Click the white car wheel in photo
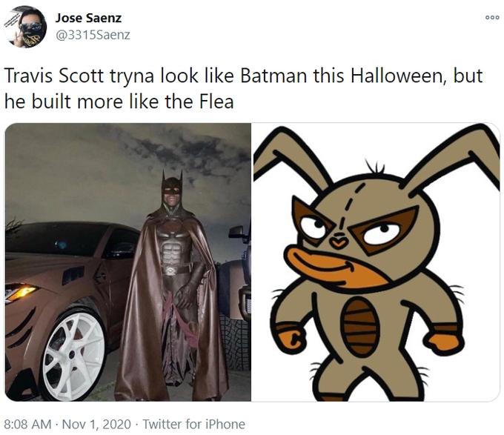The width and height of the screenshot is (504, 435). click(73, 354)
